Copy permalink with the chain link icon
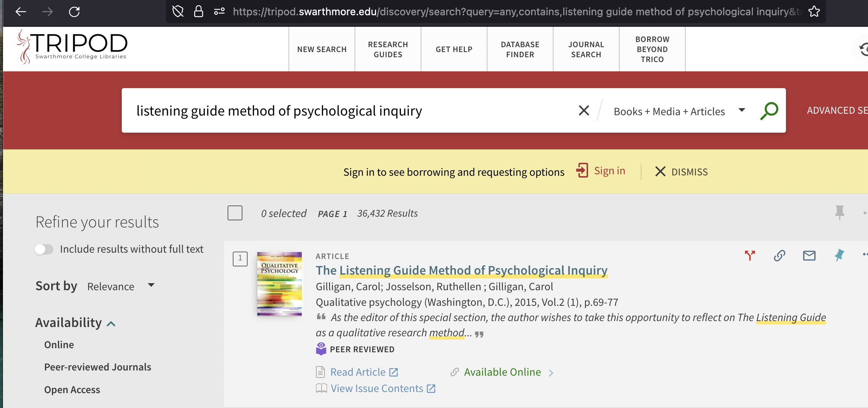 point(779,255)
